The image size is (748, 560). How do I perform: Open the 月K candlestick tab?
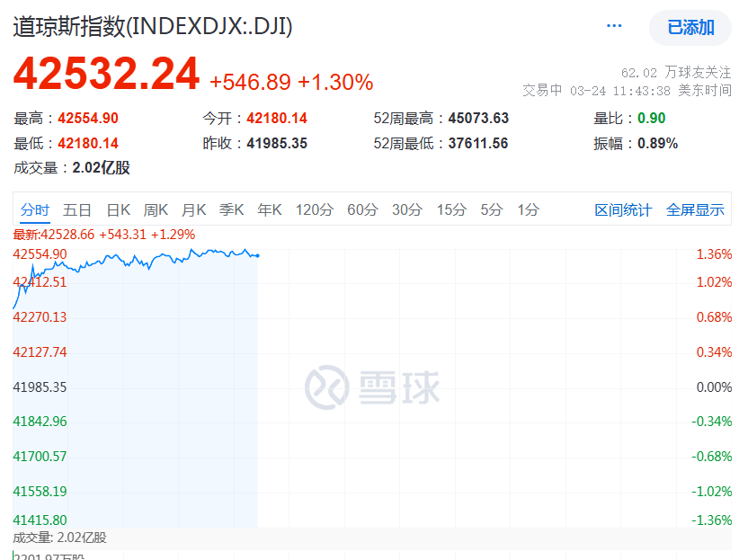coord(194,209)
